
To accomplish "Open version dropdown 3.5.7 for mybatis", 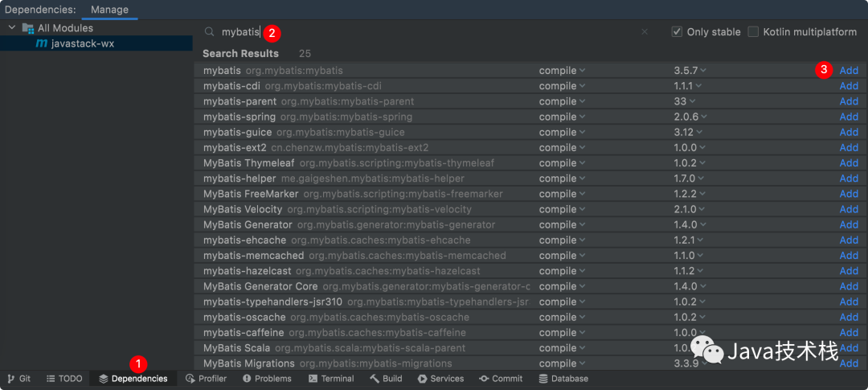I will pos(690,70).
